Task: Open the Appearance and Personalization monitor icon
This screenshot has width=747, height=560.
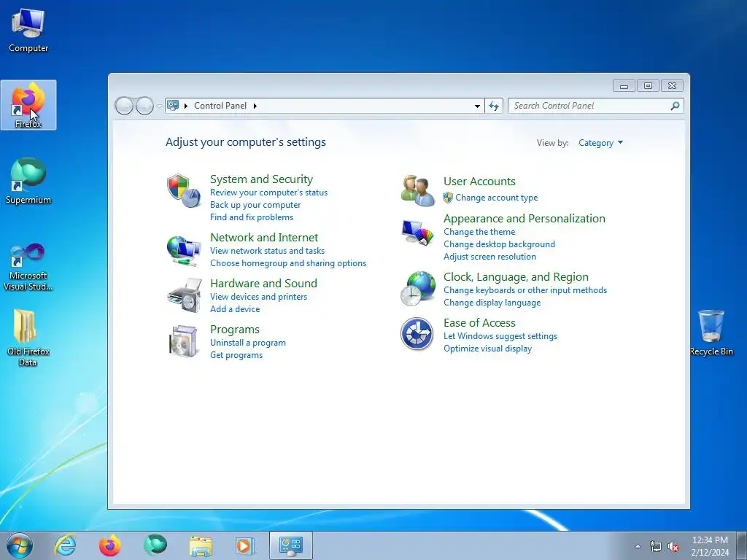Action: (x=417, y=233)
